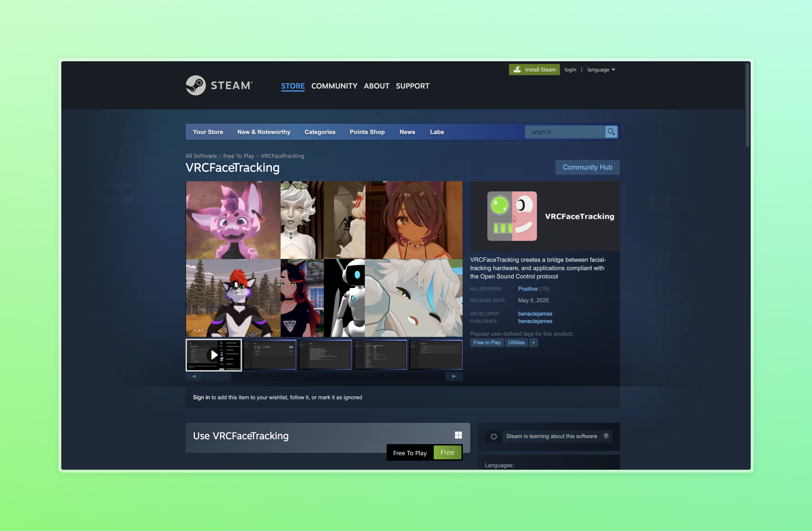Click the Windows platform icon

[458, 435]
